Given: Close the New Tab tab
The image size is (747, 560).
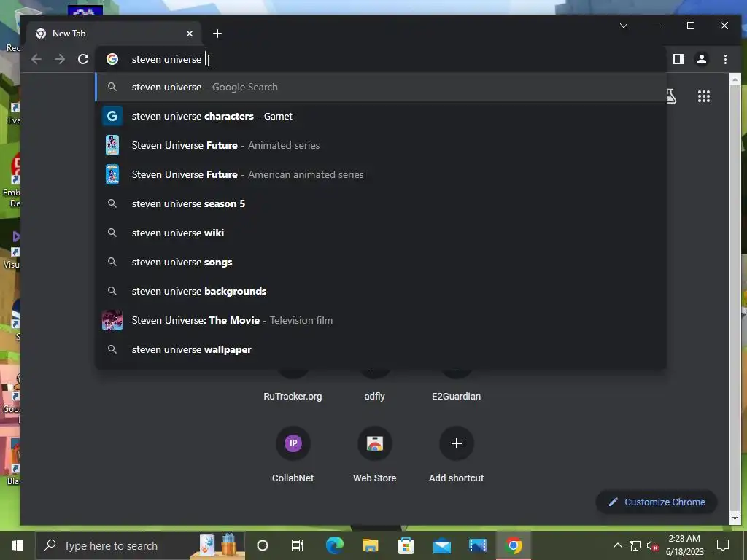Looking at the screenshot, I should (x=190, y=34).
